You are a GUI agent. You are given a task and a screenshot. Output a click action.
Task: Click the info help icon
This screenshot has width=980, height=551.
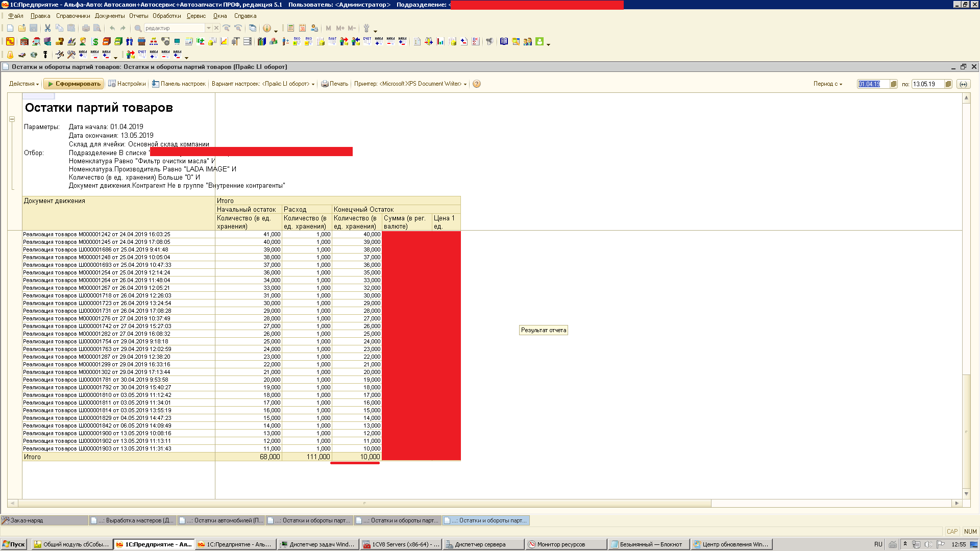[266, 28]
